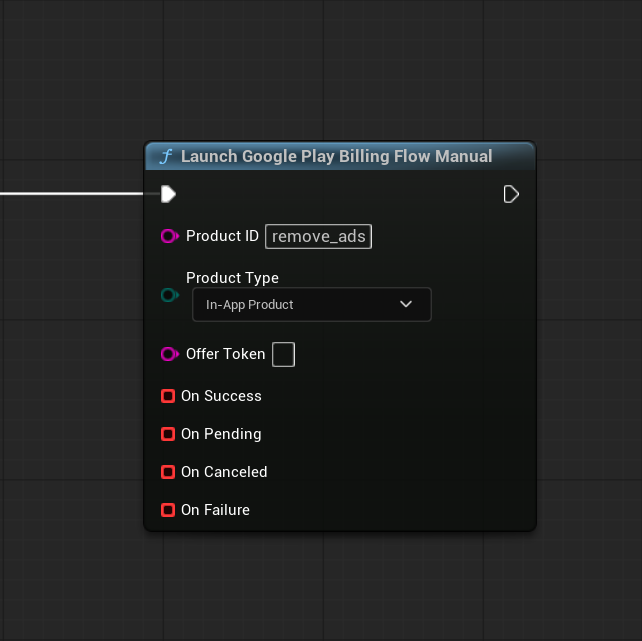
Task: Click the Offer Token label
Action: (226, 354)
